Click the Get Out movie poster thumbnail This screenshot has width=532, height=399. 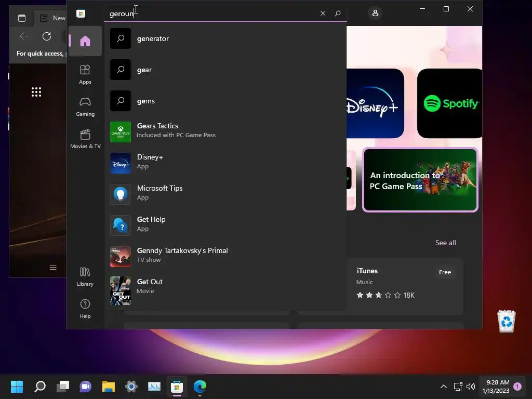pos(121,291)
